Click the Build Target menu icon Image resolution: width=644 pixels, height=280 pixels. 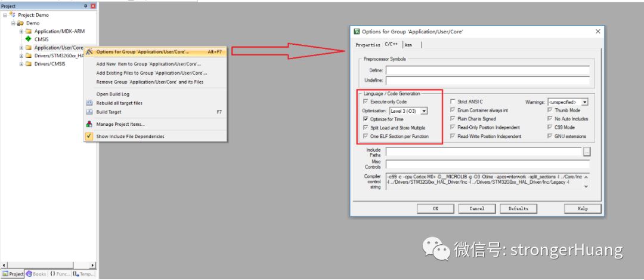(89, 112)
